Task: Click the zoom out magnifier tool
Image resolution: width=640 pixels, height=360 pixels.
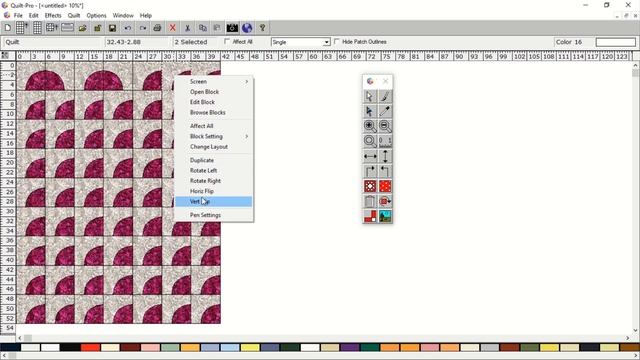Action: click(x=385, y=126)
